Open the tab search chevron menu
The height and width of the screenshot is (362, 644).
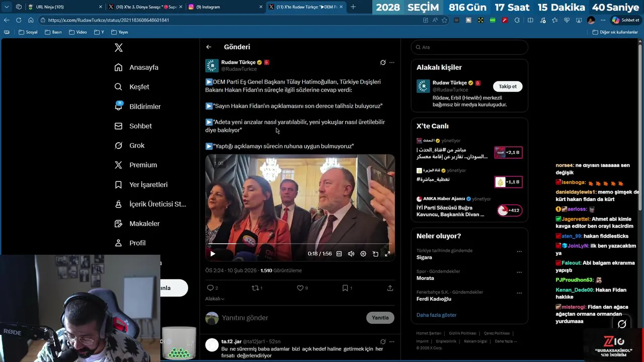(7, 7)
